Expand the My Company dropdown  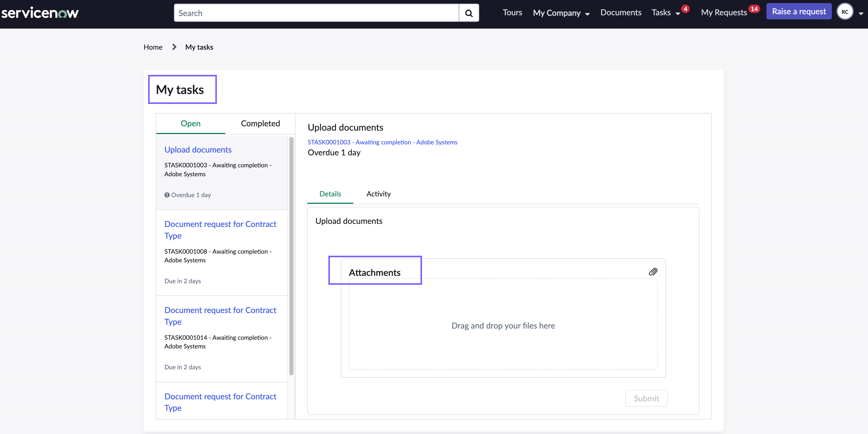561,13
